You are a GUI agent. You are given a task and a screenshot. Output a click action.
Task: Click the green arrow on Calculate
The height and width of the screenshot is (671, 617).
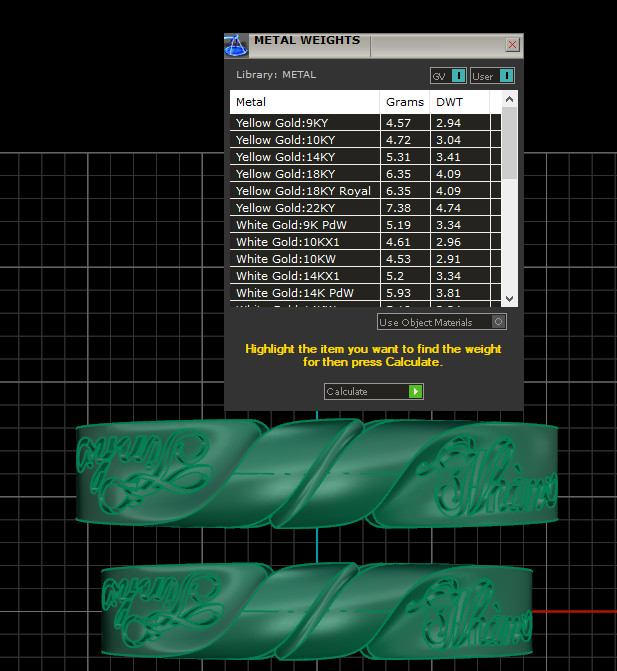tap(415, 392)
